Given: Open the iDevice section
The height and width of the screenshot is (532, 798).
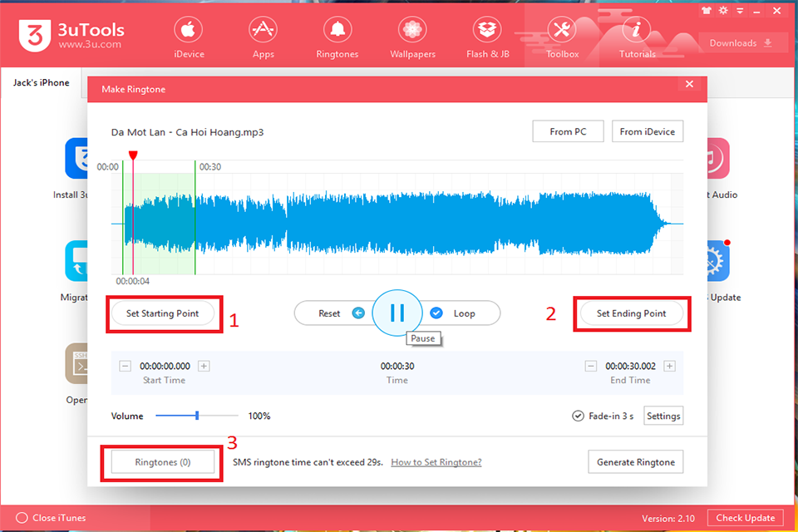Looking at the screenshot, I should point(189,38).
